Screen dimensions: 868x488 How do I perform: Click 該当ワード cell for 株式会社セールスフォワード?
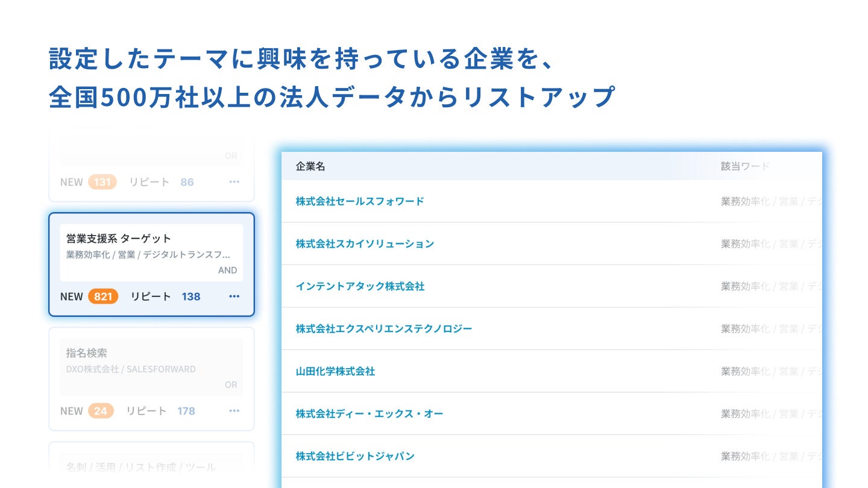pos(772,201)
